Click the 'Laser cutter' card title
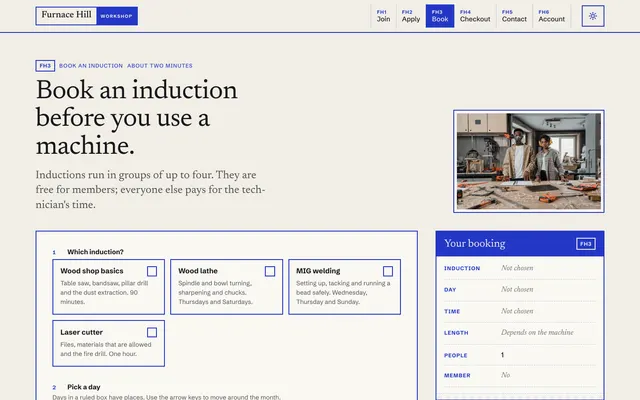Screen dimensions: 640x400 click(x=81, y=332)
